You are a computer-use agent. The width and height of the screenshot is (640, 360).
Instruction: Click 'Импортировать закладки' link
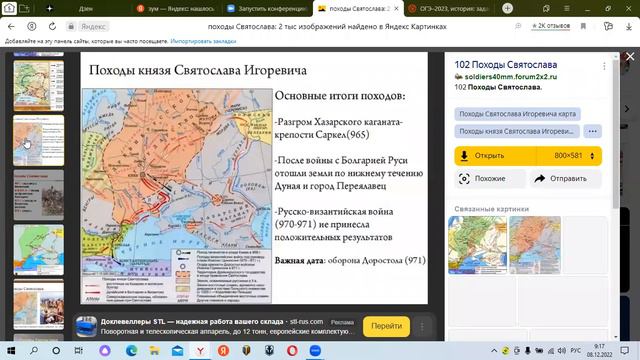pyautogui.click(x=203, y=41)
